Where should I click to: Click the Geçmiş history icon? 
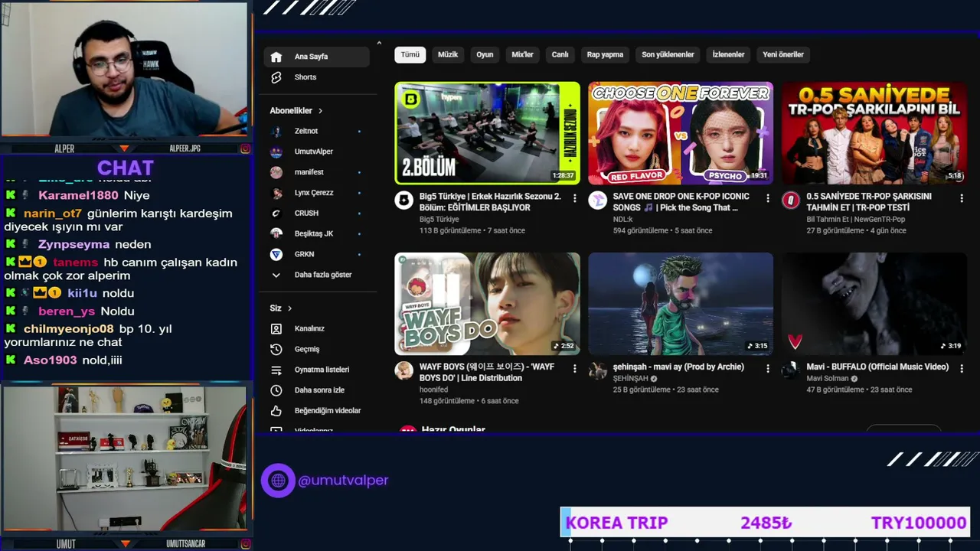point(276,350)
